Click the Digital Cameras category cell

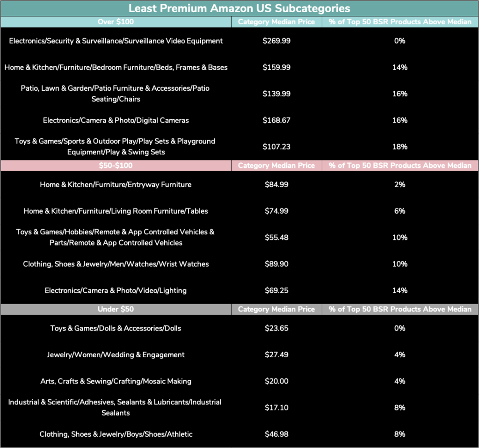(116, 121)
